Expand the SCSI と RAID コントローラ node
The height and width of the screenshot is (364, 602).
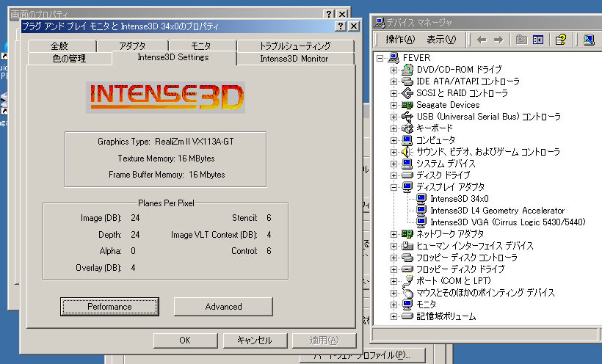pyautogui.click(x=394, y=93)
